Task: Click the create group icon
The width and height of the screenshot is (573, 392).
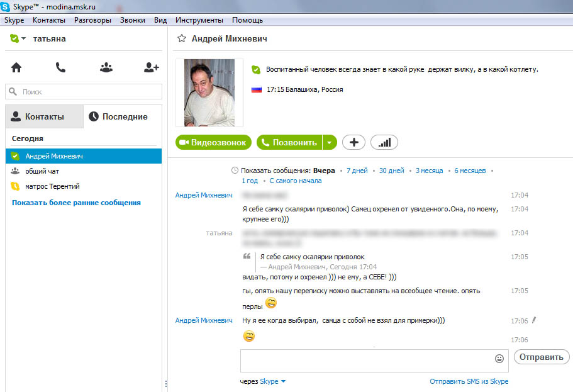Action: 106,67
